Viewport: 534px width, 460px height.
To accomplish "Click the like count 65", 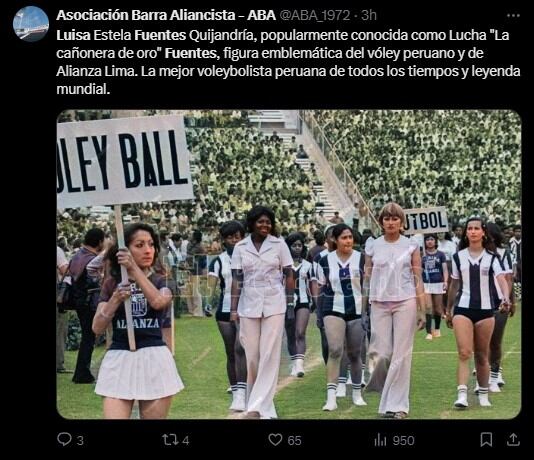I will pyautogui.click(x=295, y=441).
